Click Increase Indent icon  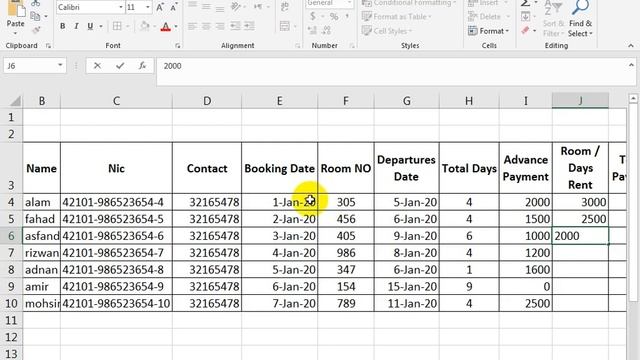[249, 26]
